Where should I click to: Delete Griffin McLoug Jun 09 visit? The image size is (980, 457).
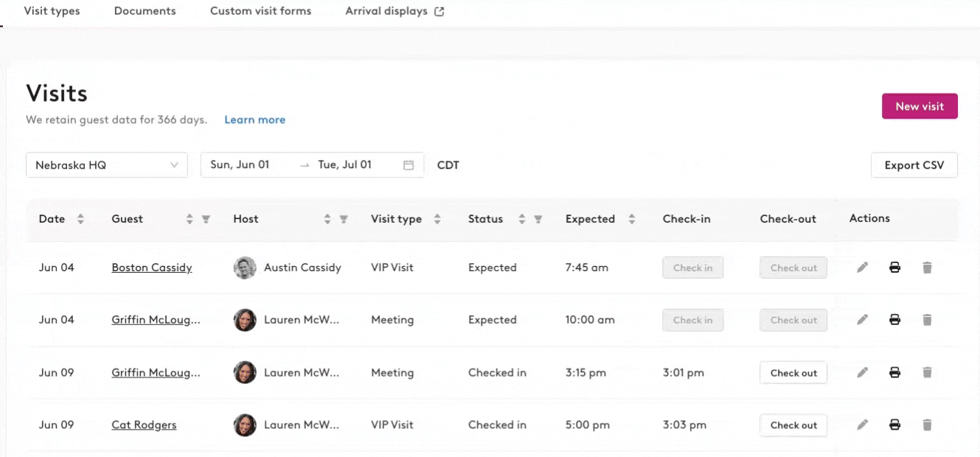pos(927,373)
